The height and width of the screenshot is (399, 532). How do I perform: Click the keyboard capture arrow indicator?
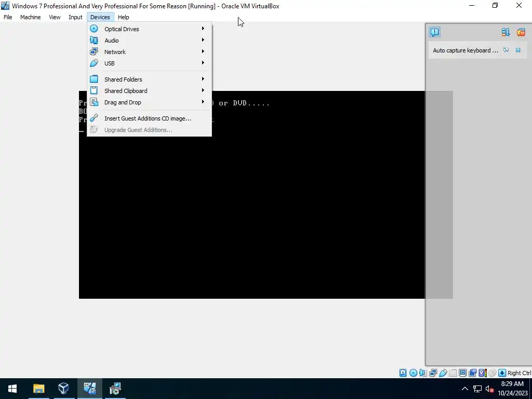(502, 373)
